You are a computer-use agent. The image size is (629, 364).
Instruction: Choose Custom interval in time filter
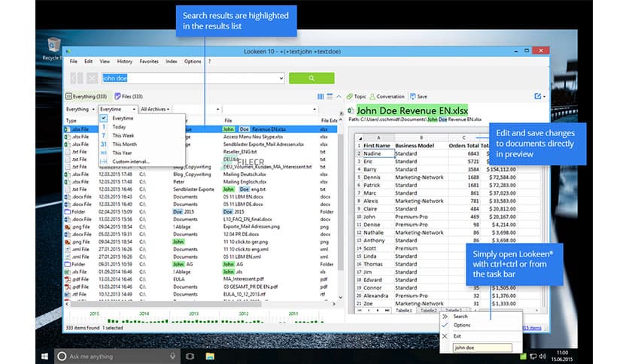pos(131,162)
